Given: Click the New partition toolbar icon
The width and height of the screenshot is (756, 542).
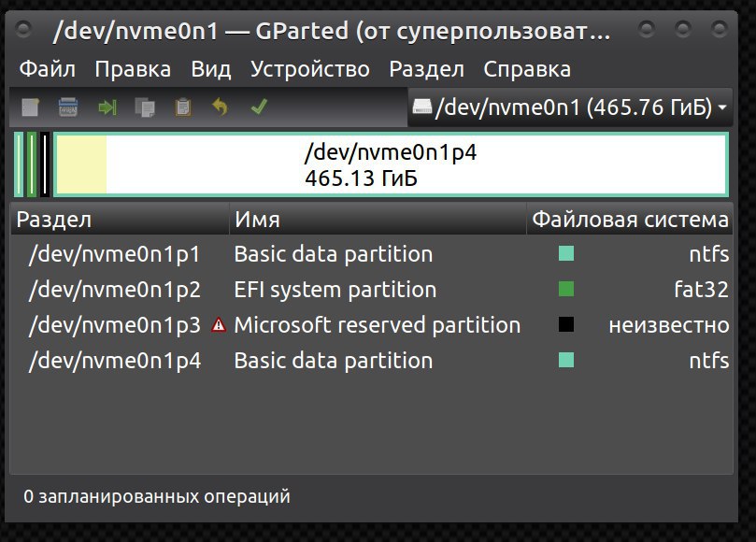Looking at the screenshot, I should (30, 107).
